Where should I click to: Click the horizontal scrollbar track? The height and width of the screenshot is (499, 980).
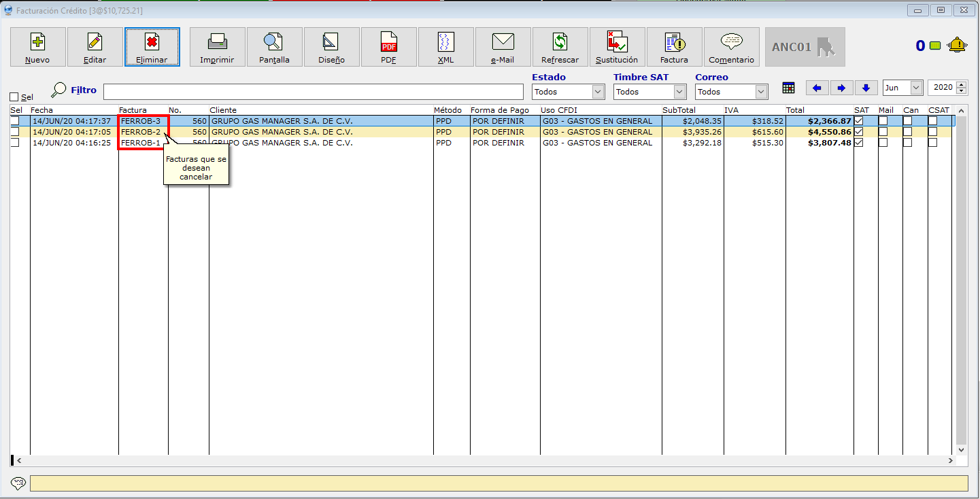pyautogui.click(x=476, y=460)
